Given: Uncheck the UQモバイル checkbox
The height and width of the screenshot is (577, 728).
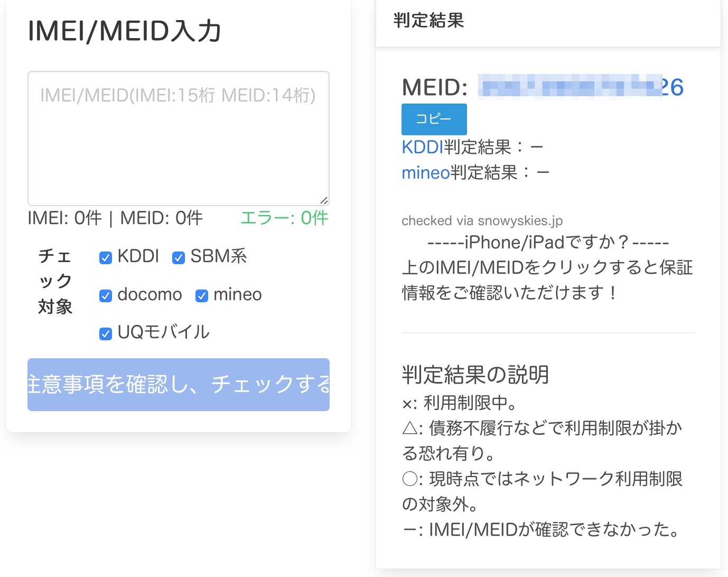Looking at the screenshot, I should 106,333.
